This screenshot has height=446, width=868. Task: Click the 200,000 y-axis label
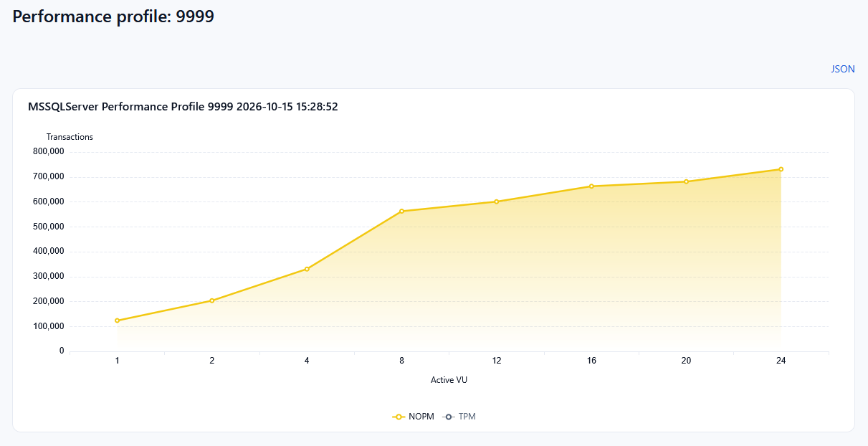point(49,301)
